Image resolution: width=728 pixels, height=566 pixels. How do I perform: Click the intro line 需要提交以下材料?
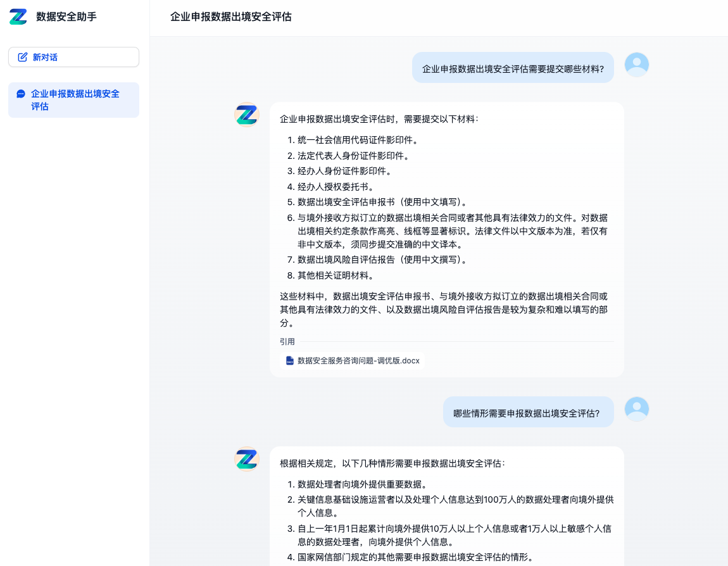click(379, 119)
